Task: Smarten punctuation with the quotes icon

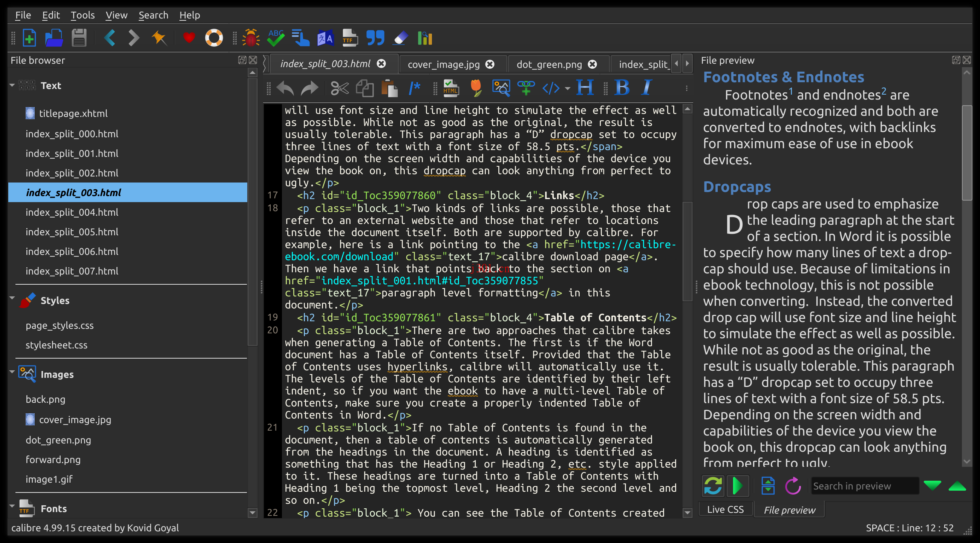Action: pos(375,38)
